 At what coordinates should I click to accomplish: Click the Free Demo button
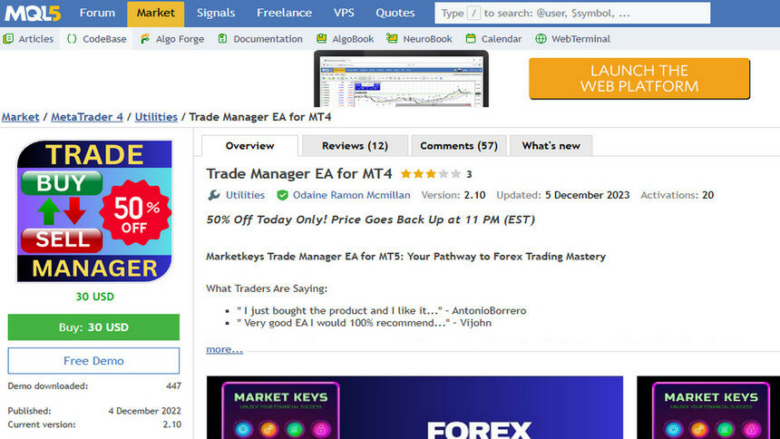pos(94,361)
